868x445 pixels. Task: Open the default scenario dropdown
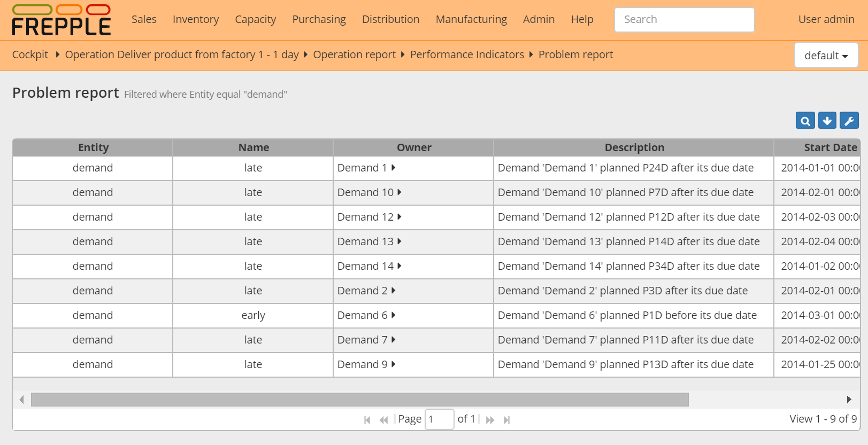click(826, 56)
